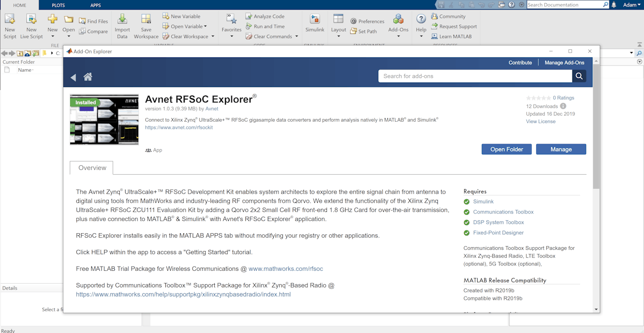This screenshot has height=333, width=644.
Task: Click Learn MATLAB
Action: (451, 36)
